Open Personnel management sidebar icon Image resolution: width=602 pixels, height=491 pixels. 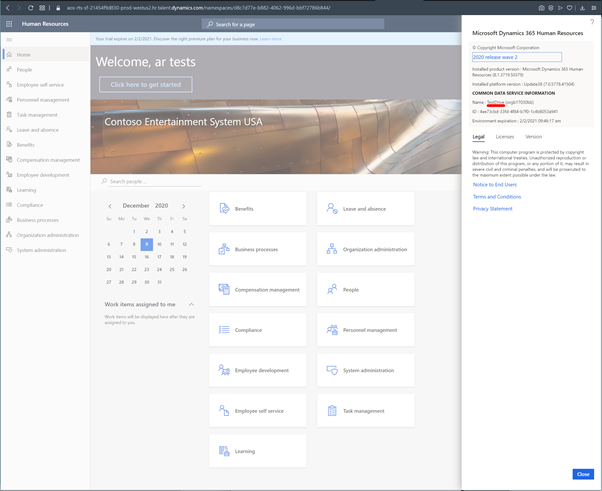pos(9,99)
